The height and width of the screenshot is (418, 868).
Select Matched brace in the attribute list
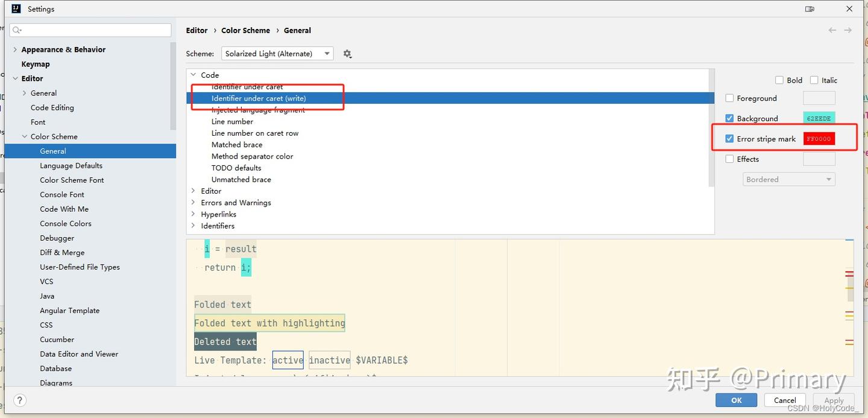click(236, 144)
